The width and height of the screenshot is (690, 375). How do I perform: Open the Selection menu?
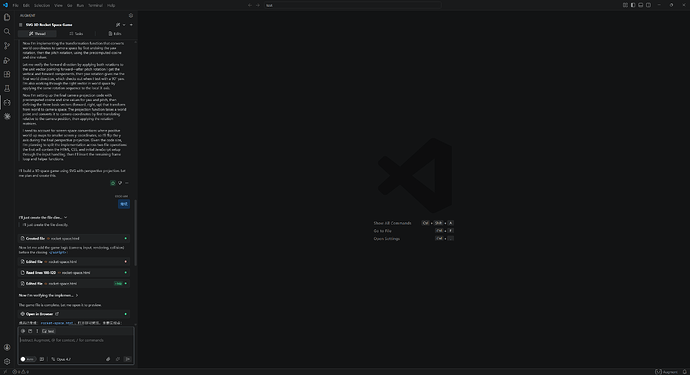42,5
